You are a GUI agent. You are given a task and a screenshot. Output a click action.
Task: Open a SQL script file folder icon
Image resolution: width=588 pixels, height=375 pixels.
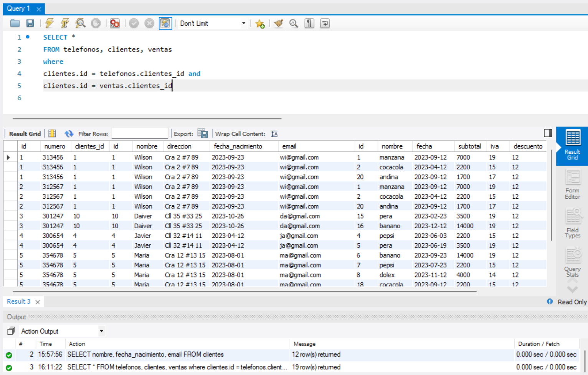pyautogui.click(x=15, y=23)
